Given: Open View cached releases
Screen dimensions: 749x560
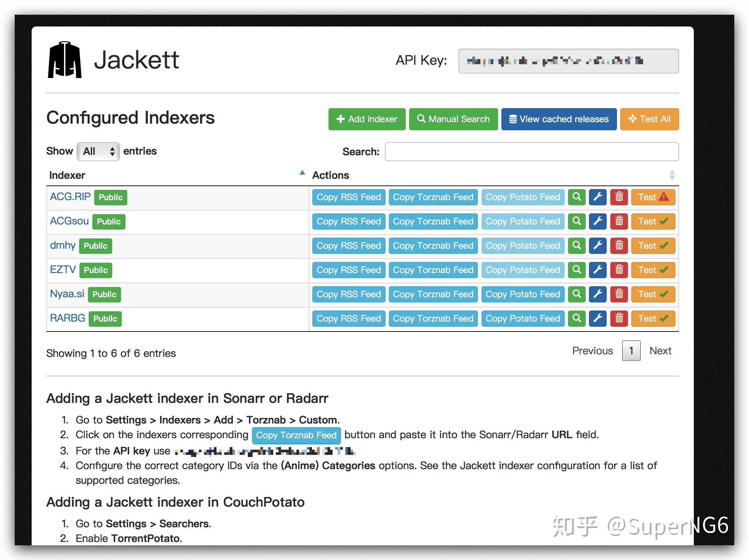Looking at the screenshot, I should (x=558, y=119).
